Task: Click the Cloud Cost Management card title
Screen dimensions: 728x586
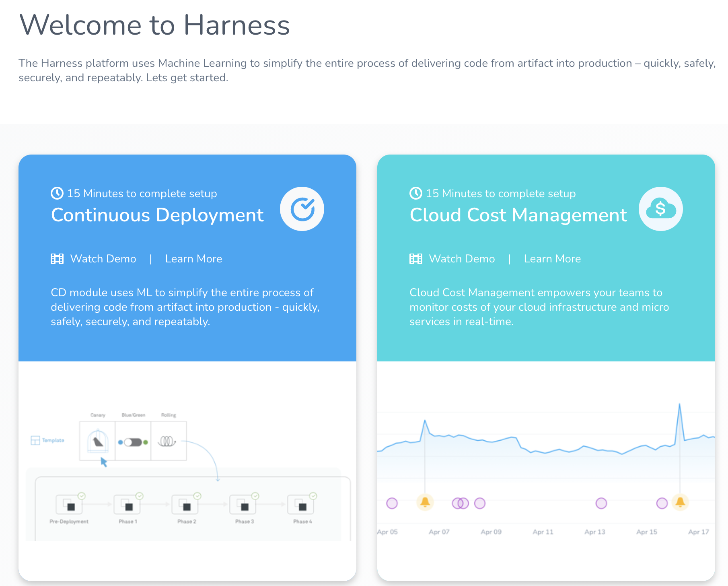Action: (x=518, y=215)
